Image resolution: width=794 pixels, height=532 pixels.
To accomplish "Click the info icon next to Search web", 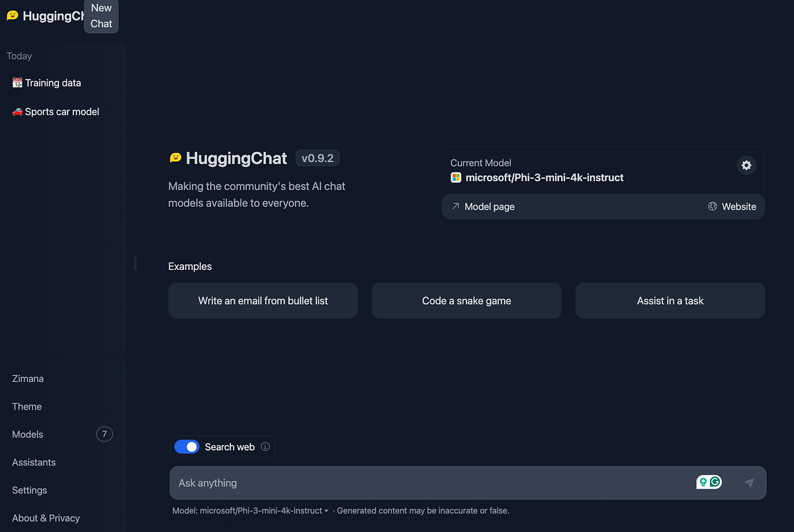I will tap(265, 447).
